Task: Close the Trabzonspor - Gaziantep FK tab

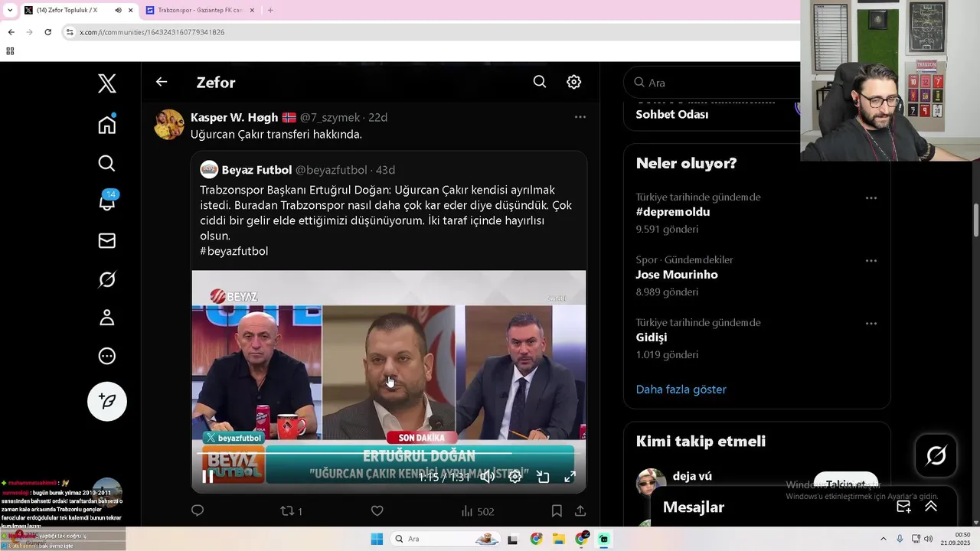Action: 252,10
